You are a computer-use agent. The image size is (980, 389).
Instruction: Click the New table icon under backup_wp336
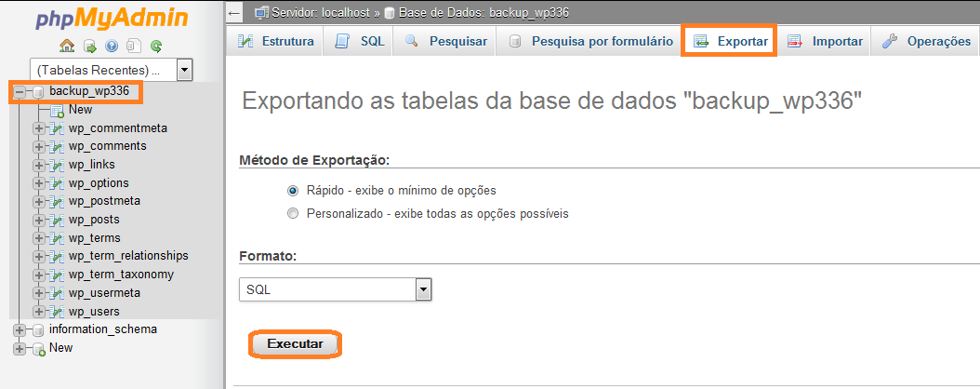coord(58,110)
